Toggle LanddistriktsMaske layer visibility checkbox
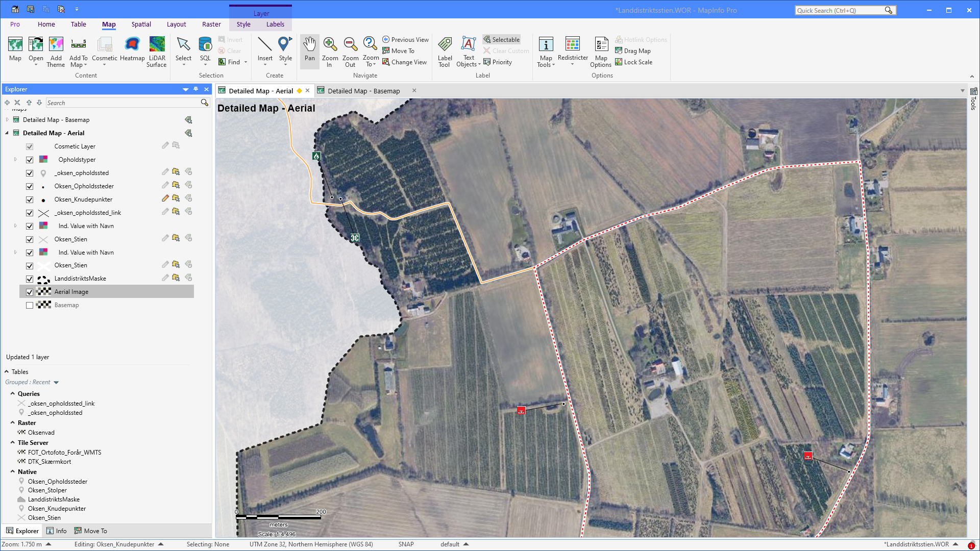The image size is (980, 551). tap(30, 279)
